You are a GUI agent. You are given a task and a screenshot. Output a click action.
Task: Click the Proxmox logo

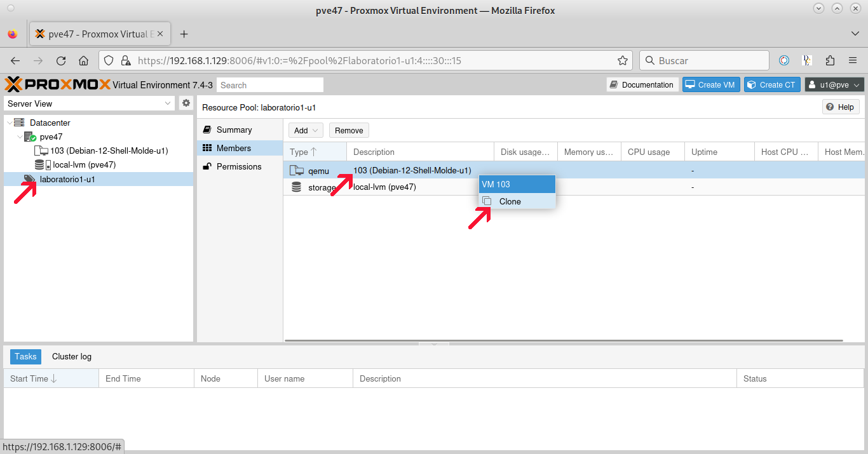tap(58, 84)
